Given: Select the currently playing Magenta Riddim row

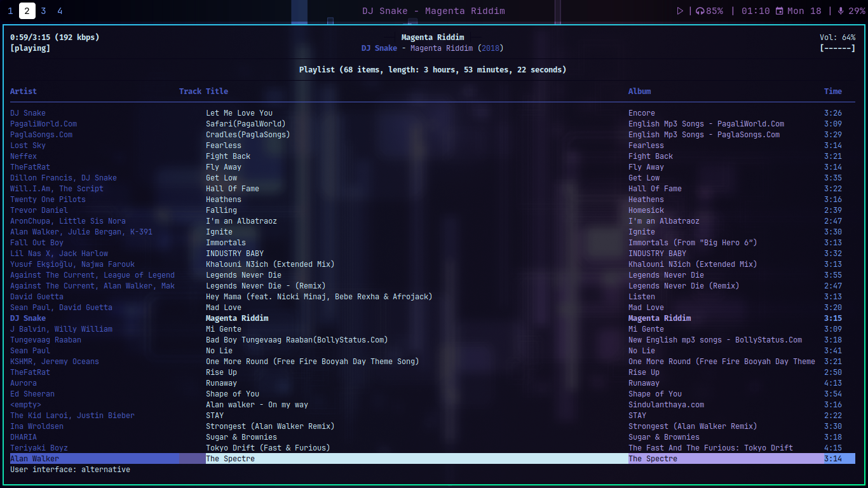Looking at the screenshot, I should 237,318.
